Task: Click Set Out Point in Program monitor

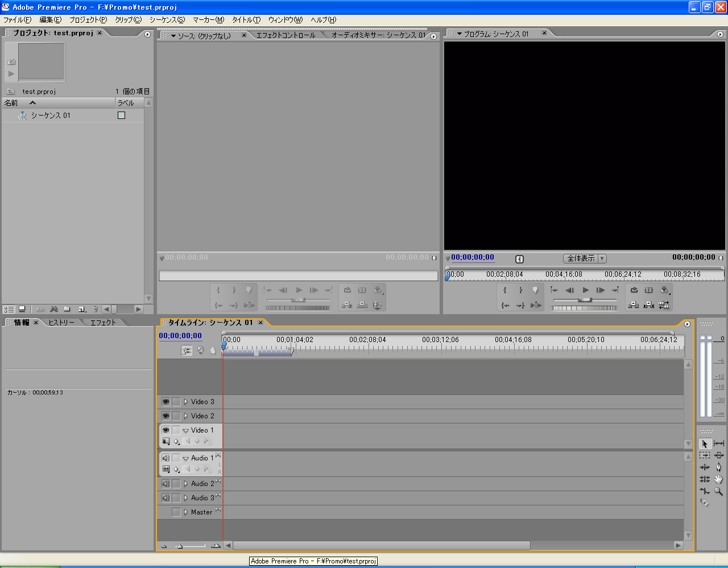Action: [x=520, y=290]
